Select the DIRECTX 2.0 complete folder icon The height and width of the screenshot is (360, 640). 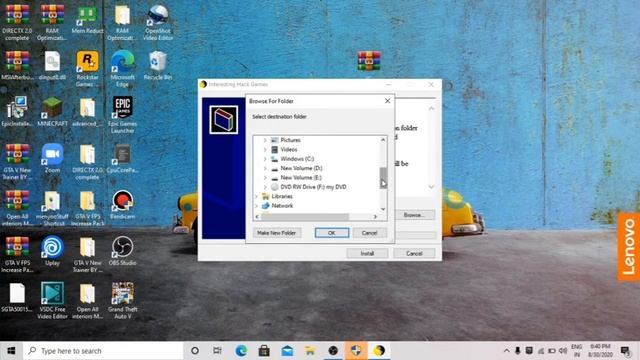click(87, 154)
